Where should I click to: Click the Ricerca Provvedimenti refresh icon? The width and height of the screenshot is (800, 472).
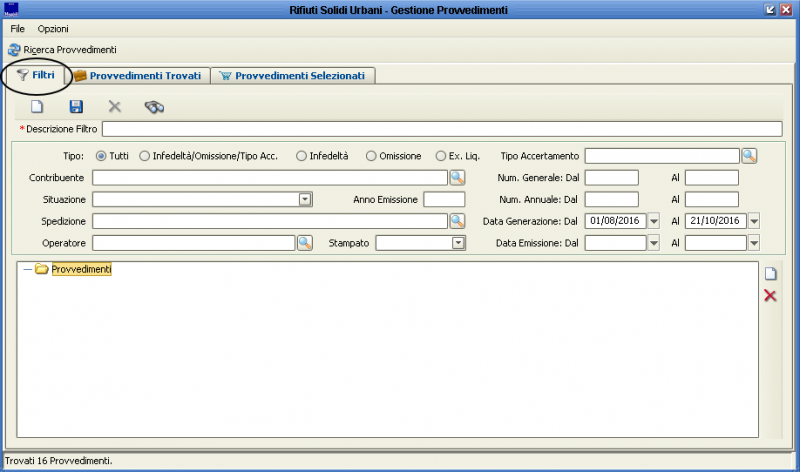[x=14, y=49]
